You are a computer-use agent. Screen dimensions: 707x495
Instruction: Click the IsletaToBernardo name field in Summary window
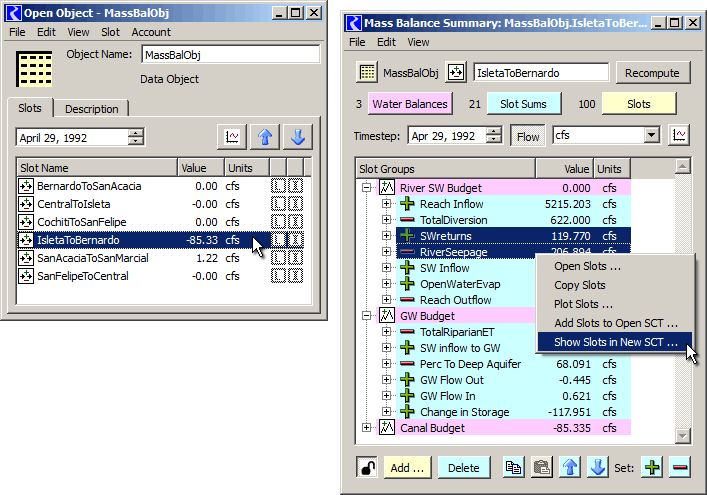tap(541, 73)
